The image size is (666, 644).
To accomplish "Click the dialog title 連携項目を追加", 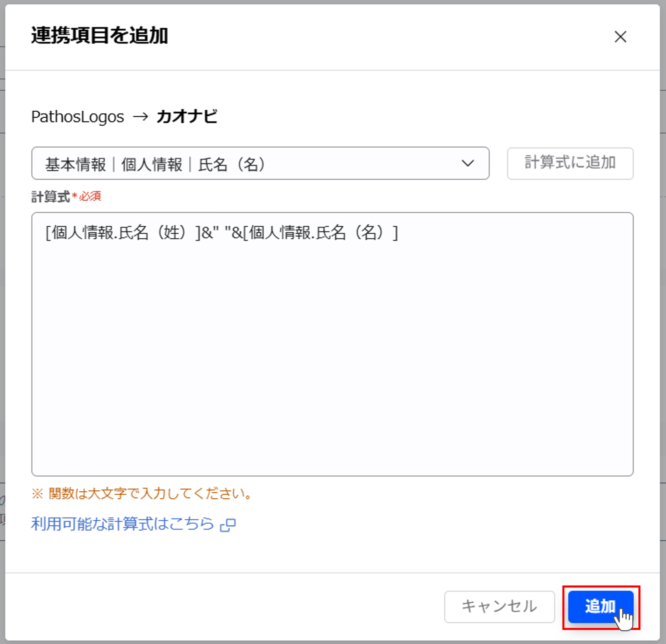I will (99, 35).
